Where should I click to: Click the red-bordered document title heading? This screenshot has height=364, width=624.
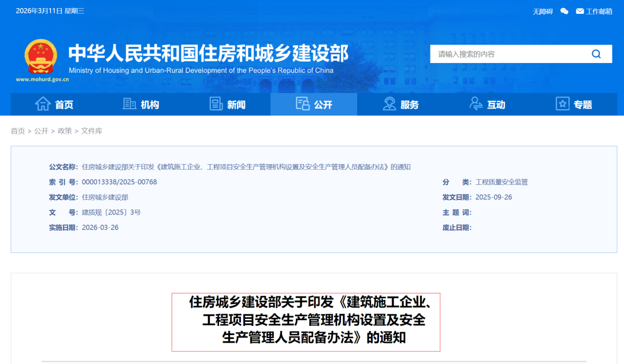306,321
